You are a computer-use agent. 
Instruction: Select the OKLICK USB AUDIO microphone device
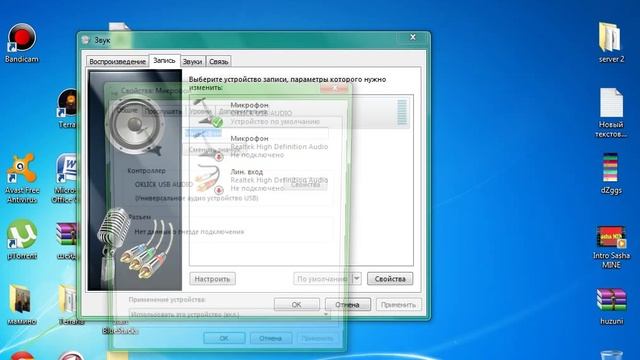299,113
